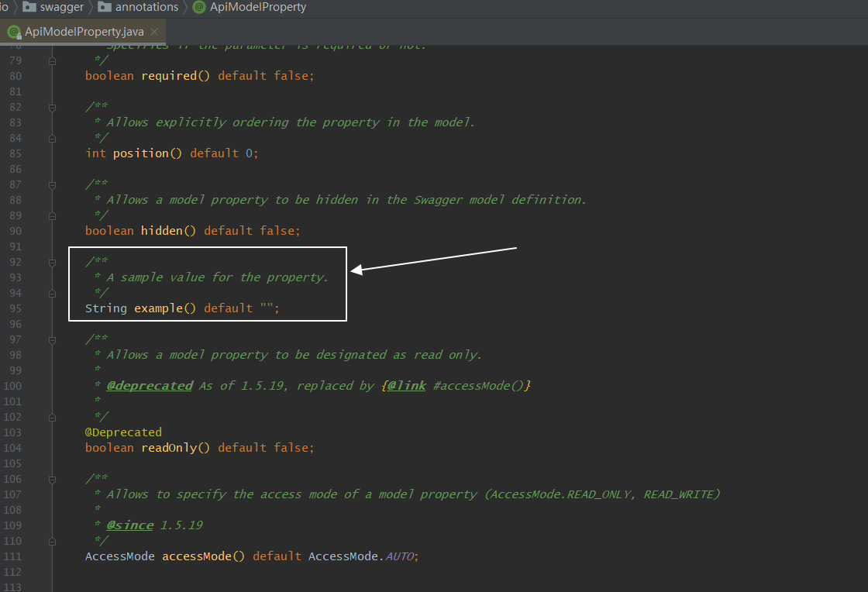Toggle the fold end marker at line 79
The width and height of the screenshot is (868, 592).
tap(52, 61)
